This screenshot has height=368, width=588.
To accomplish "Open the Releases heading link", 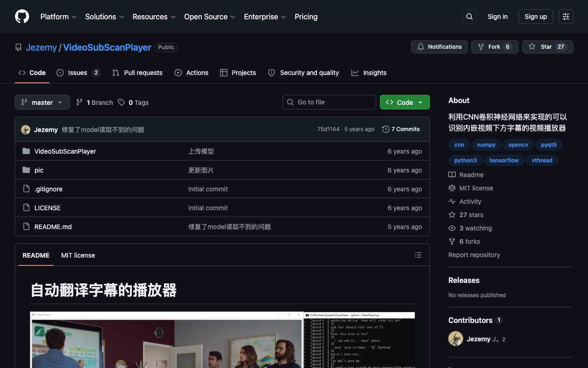I will (x=464, y=280).
